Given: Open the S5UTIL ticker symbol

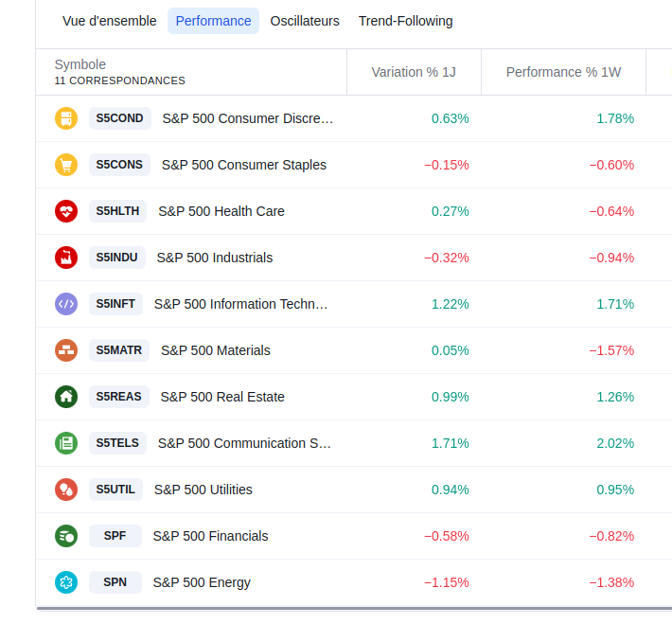Looking at the screenshot, I should pos(116,490).
